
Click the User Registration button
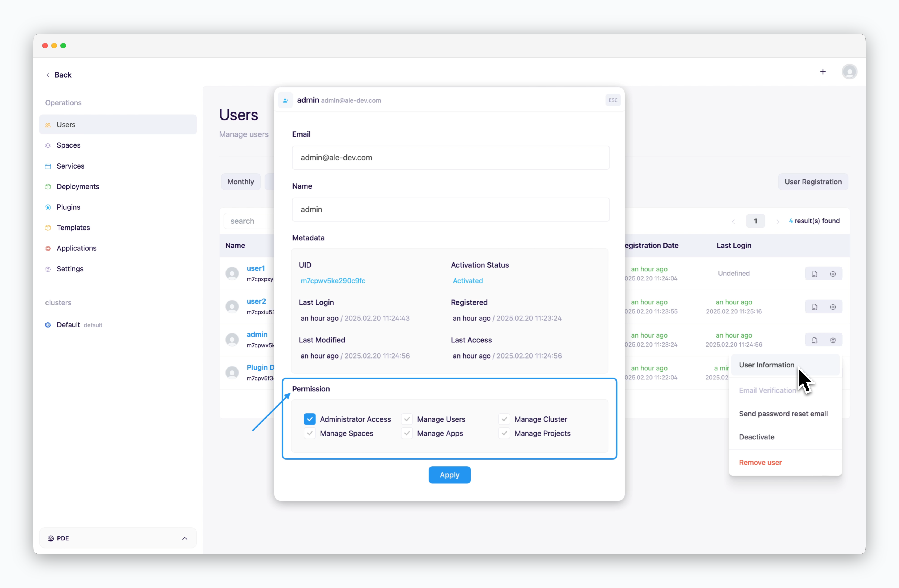[x=812, y=182]
